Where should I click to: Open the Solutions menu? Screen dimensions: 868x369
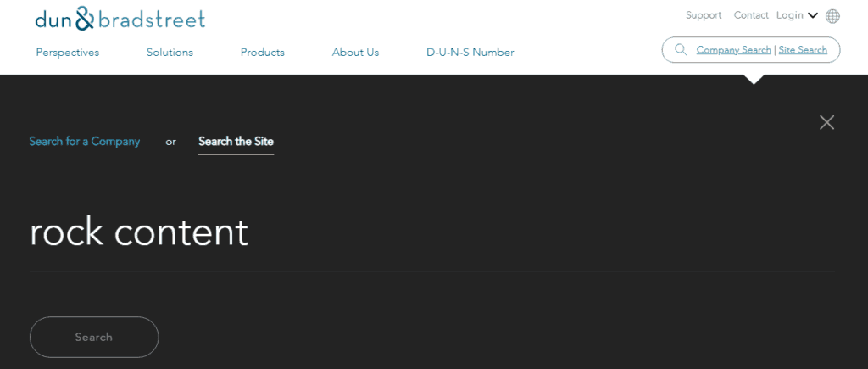coord(170,53)
